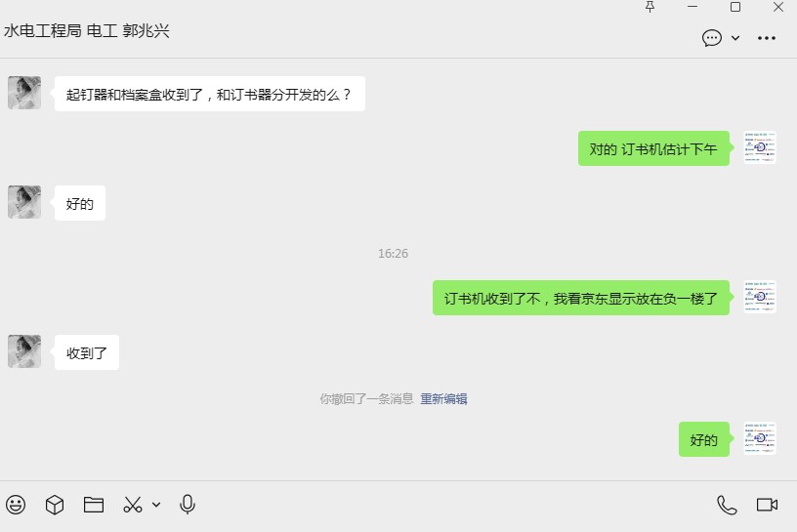797x532 pixels.
Task: Open the emoji picker
Action: point(16,505)
